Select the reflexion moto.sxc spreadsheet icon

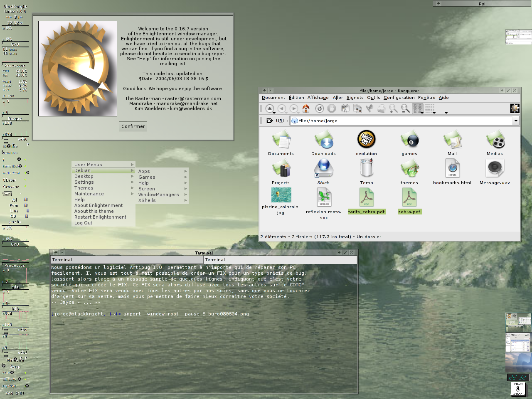(324, 197)
